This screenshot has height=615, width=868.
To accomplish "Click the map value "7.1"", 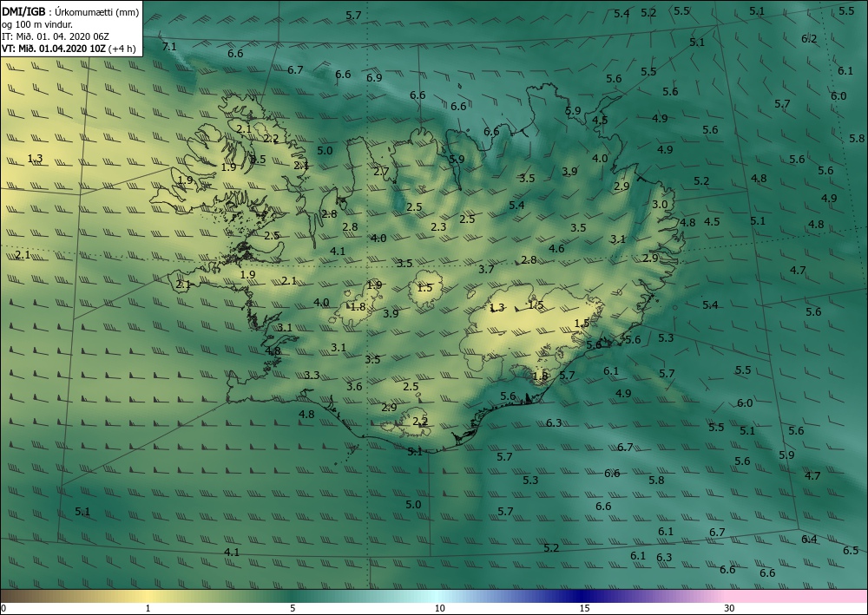I will click(x=169, y=47).
